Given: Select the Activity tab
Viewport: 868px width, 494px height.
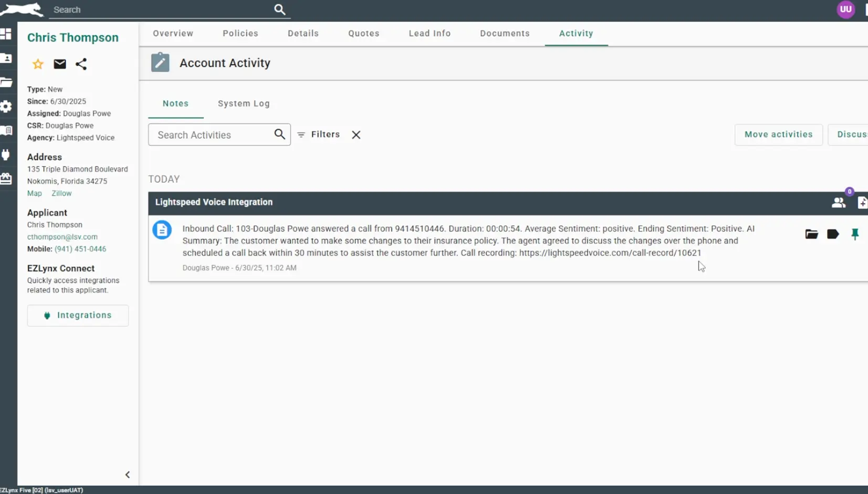Looking at the screenshot, I should 576,33.
